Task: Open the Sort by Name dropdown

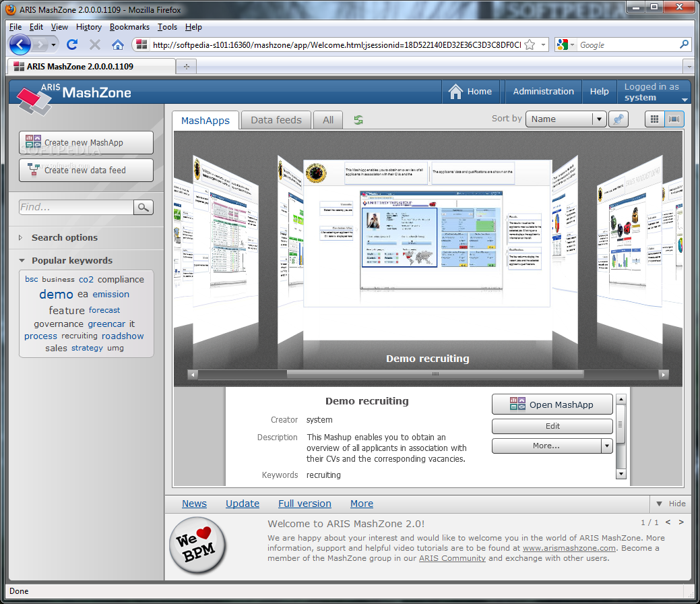Action: pyautogui.click(x=566, y=119)
